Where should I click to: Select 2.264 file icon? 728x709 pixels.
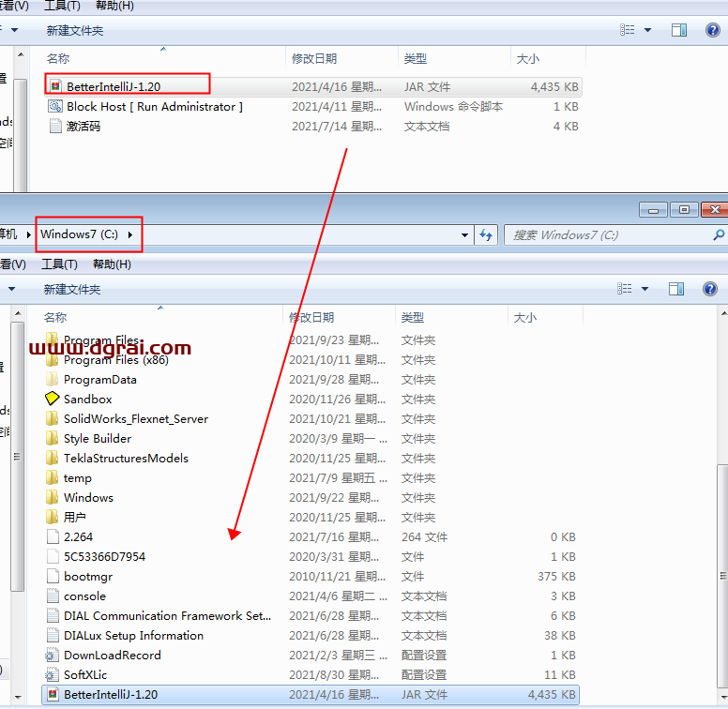point(53,536)
